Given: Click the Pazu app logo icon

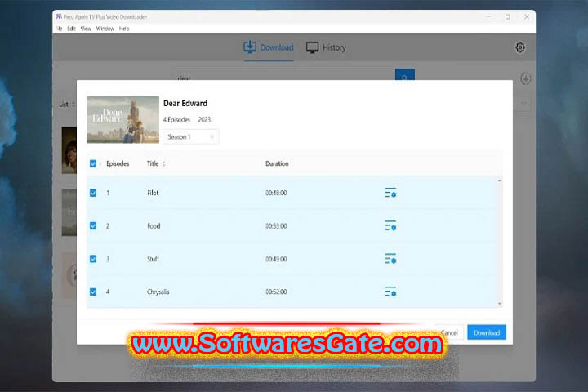Looking at the screenshot, I should pyautogui.click(x=59, y=16).
